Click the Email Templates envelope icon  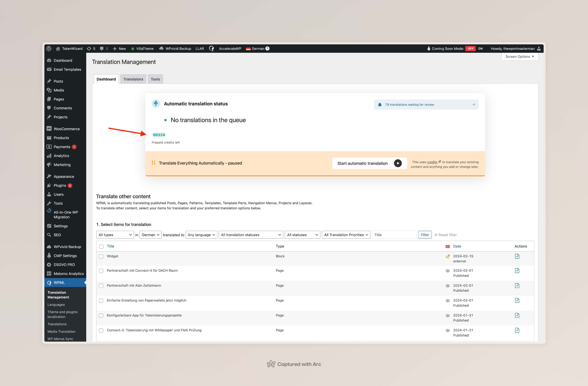point(49,69)
